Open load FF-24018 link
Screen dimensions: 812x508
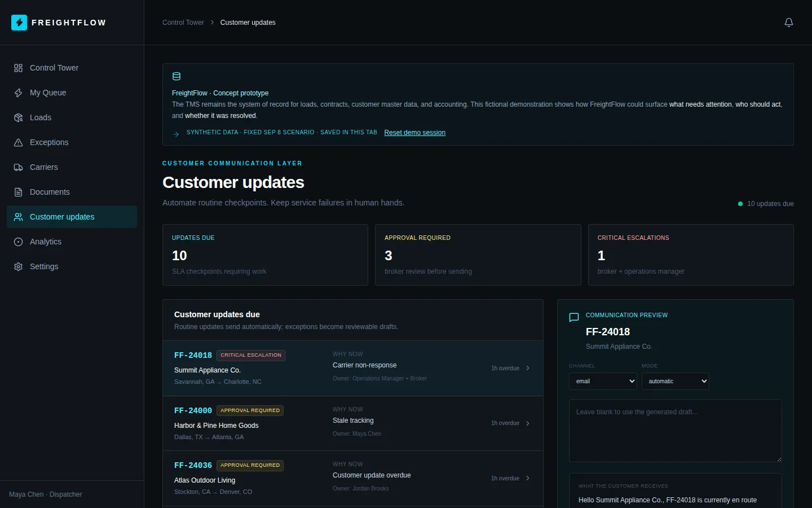(x=193, y=355)
